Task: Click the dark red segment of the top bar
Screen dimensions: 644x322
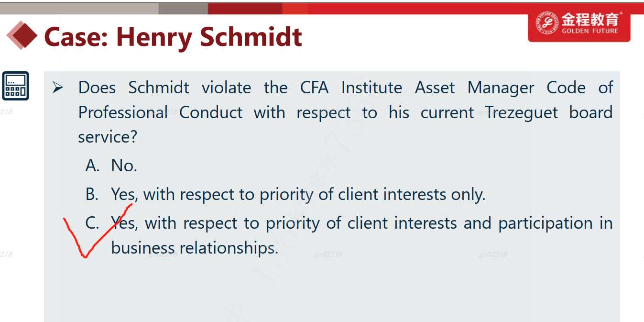Action: click(x=245, y=8)
